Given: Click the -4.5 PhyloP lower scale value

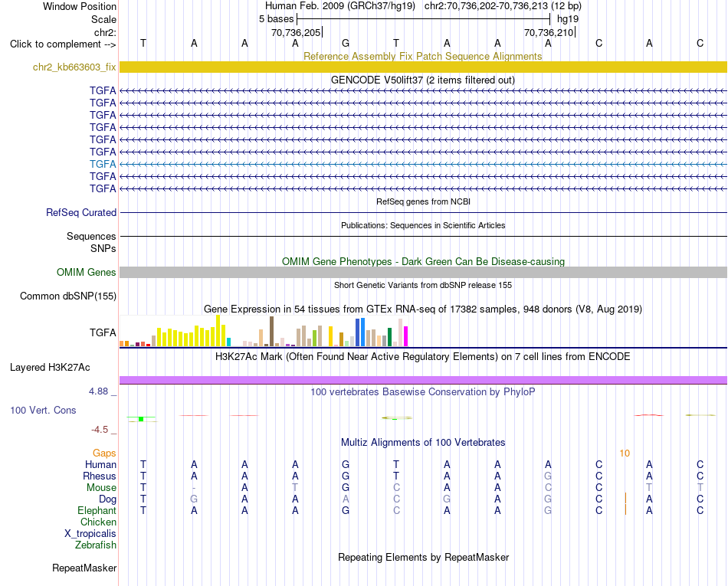Looking at the screenshot, I should [100, 430].
